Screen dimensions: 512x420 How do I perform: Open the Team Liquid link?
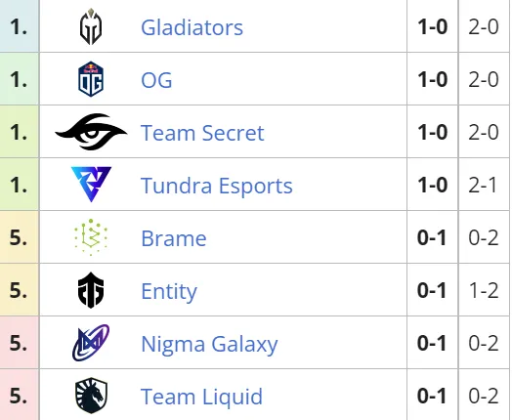pyautogui.click(x=201, y=397)
